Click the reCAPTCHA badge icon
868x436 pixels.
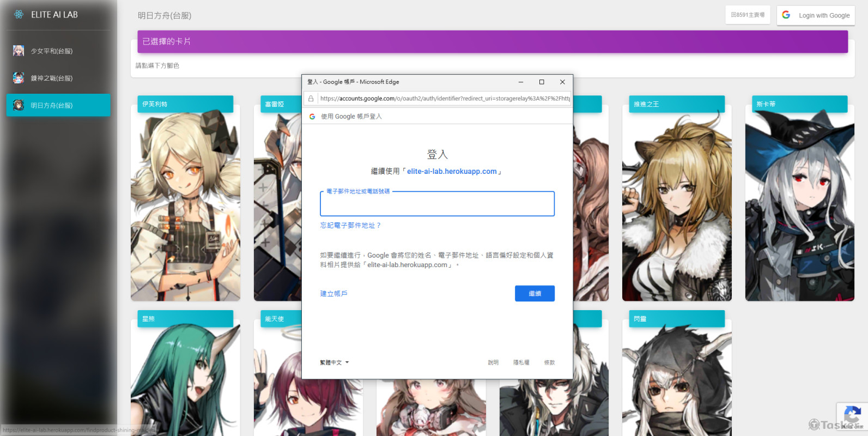tap(852, 415)
